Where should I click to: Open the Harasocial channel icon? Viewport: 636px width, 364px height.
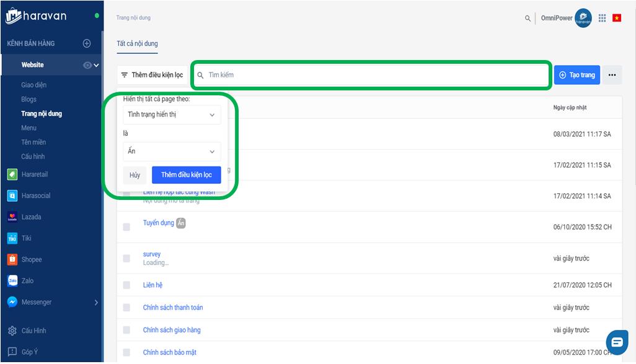pos(12,196)
